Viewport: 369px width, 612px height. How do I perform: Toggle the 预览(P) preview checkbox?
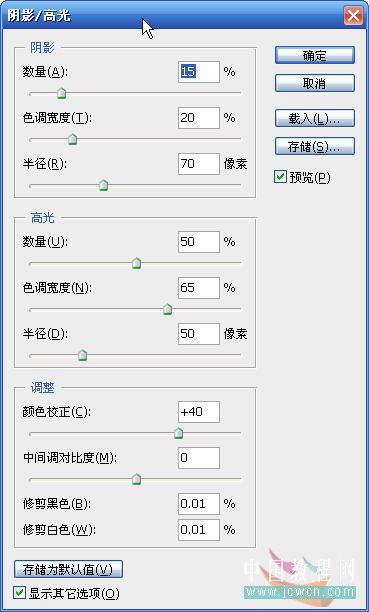[280, 177]
